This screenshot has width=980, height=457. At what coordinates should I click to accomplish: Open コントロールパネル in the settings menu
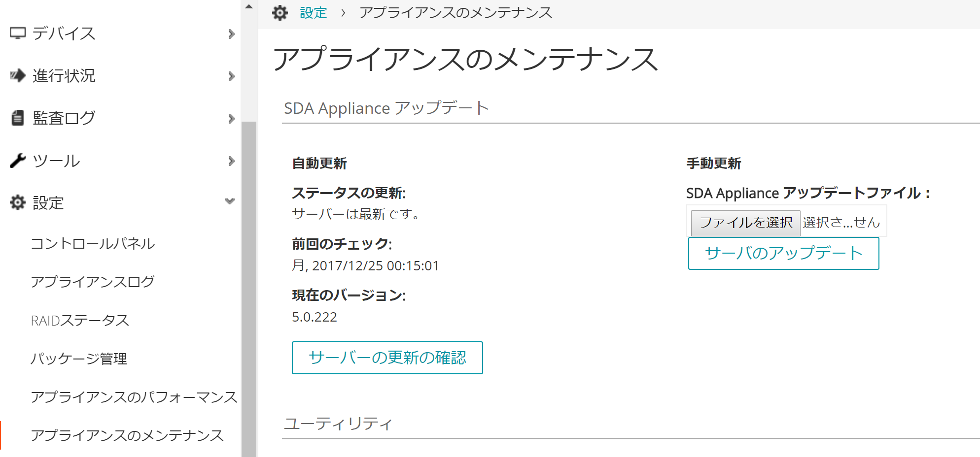[x=93, y=243]
